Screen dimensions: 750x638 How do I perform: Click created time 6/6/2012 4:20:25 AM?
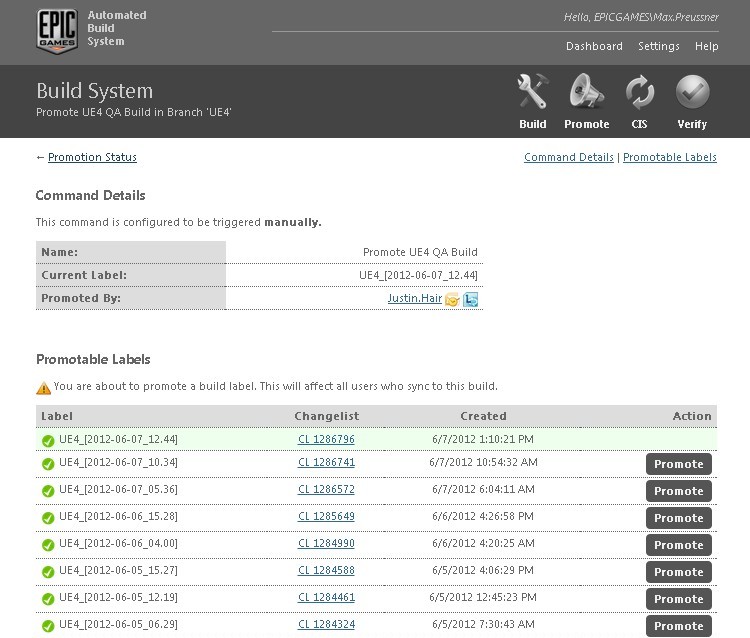tap(483, 543)
